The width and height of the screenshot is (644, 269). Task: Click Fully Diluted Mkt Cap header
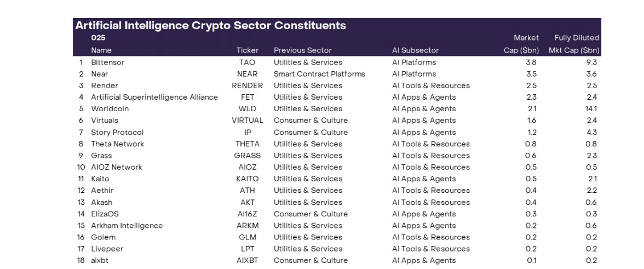click(x=574, y=44)
